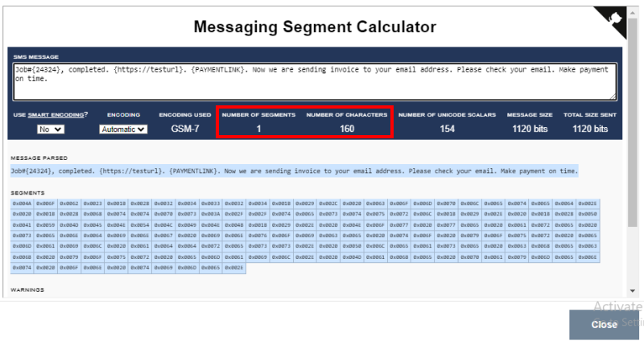This screenshot has height=345, width=644.
Task: Click the number of segments value 1
Action: pos(258,129)
